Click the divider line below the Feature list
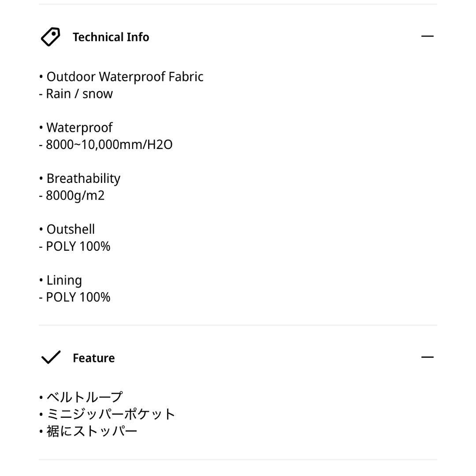This screenshot has width=476, height=476. 238,460
